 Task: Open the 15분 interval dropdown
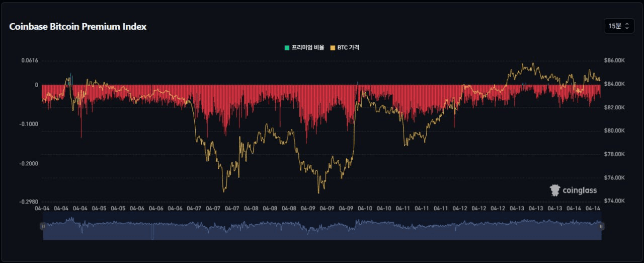619,26
